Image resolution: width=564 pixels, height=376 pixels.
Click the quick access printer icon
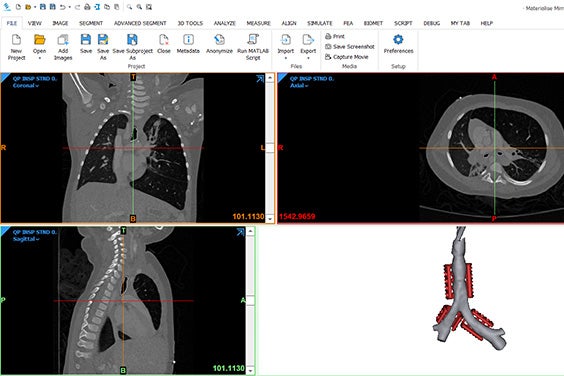click(x=87, y=7)
